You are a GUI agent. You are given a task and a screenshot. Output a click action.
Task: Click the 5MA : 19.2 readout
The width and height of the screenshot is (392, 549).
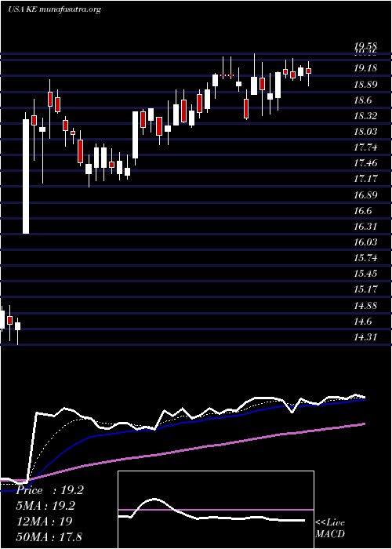pyautogui.click(x=46, y=506)
